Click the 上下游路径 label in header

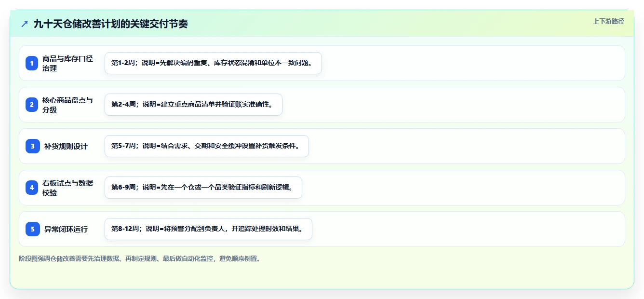(608, 21)
